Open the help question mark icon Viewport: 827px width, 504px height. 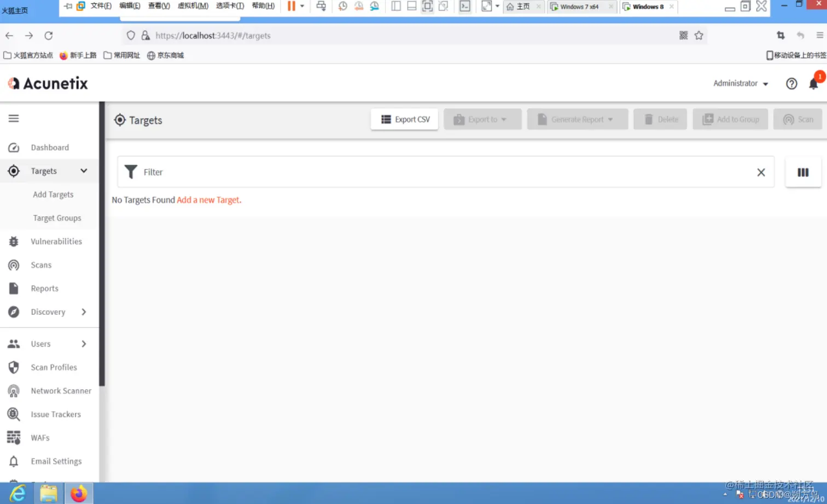click(x=791, y=84)
